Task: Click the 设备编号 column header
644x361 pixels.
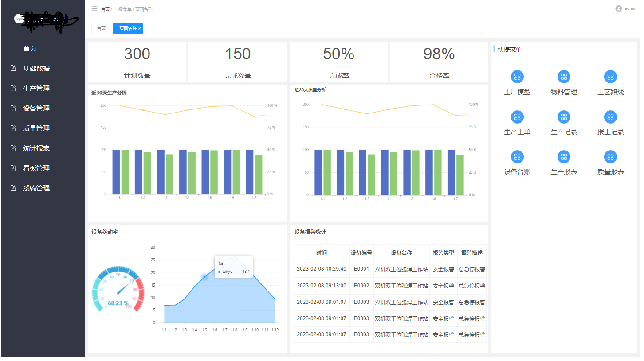Action: point(361,252)
